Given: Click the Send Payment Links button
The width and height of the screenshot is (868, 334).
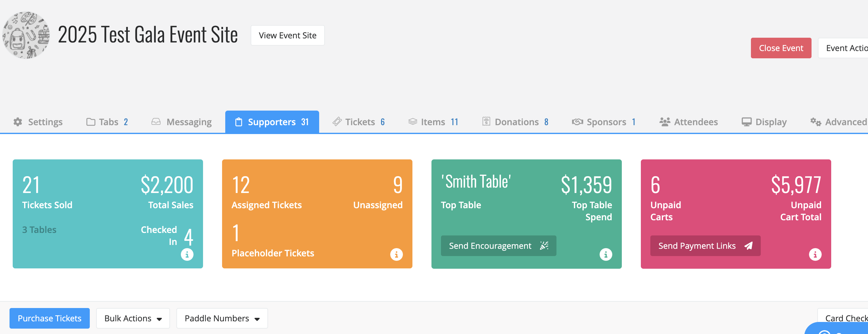Looking at the screenshot, I should click(705, 246).
